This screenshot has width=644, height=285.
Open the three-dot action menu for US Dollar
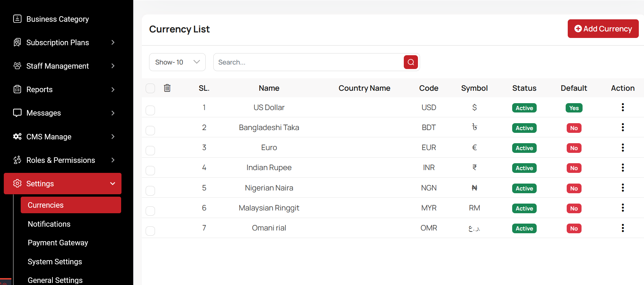(623, 107)
